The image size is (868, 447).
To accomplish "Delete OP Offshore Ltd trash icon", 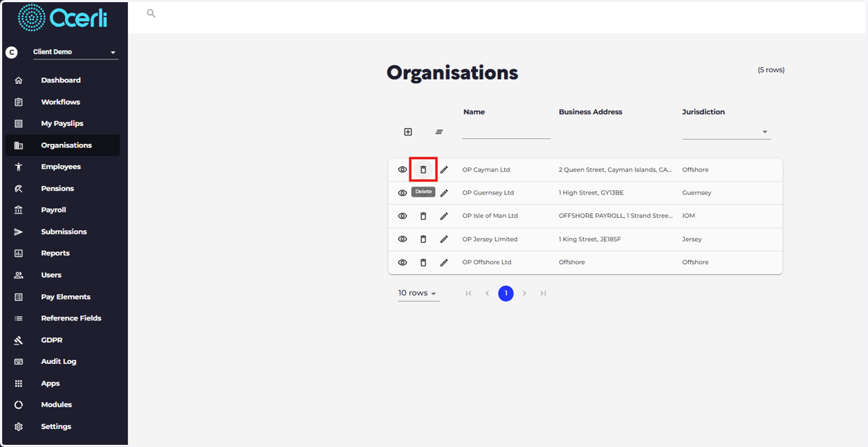I will point(423,263).
